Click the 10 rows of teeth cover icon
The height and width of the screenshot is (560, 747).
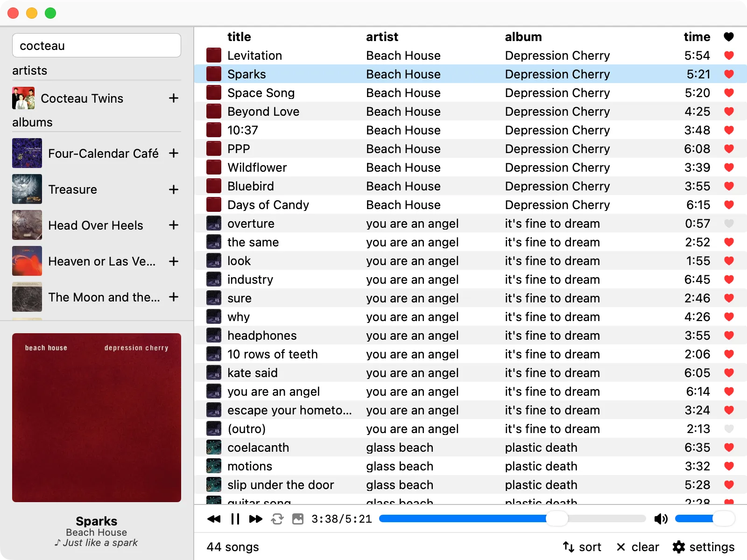click(214, 354)
